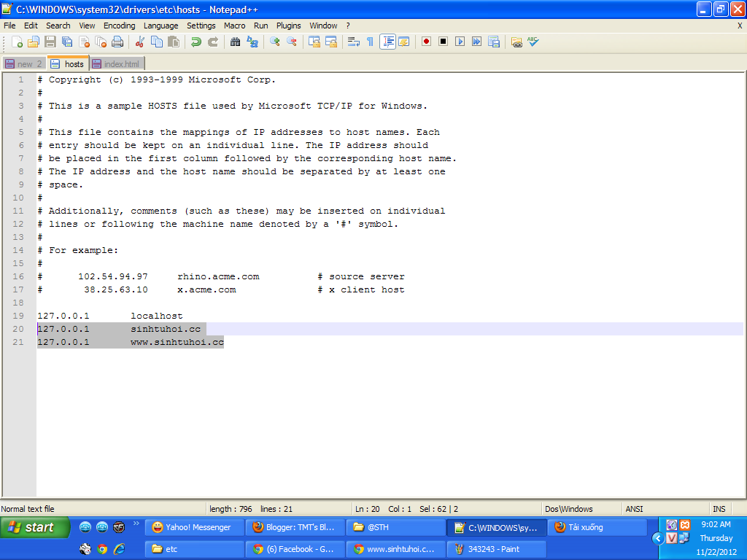Toggle synchronize horizontal scrolling
747x560 pixels.
[x=331, y=42]
